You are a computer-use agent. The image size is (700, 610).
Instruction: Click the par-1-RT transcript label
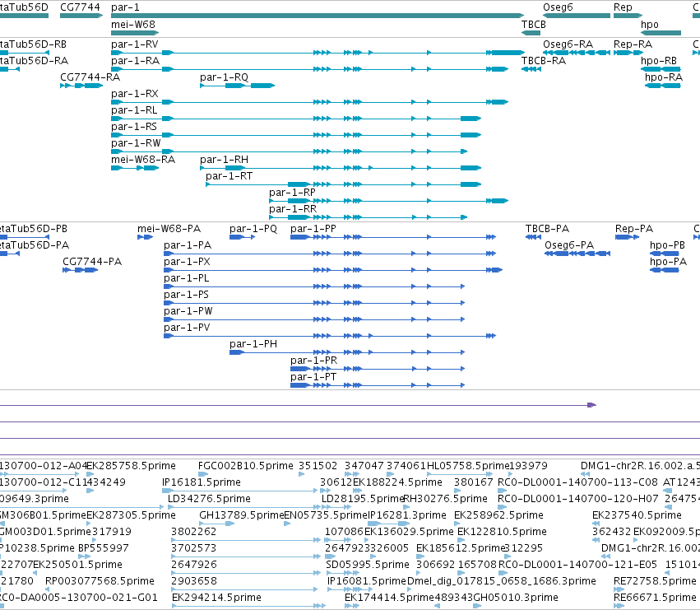[x=229, y=176]
